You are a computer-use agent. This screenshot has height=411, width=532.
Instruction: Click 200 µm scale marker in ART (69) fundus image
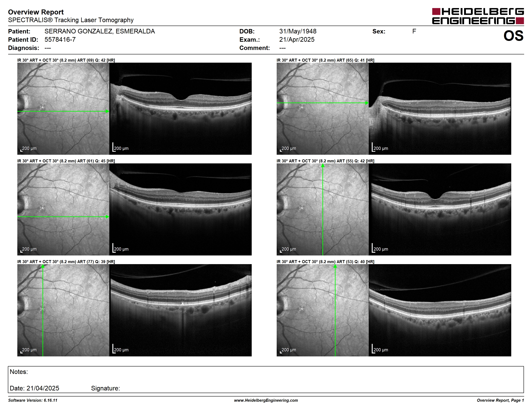(28, 148)
